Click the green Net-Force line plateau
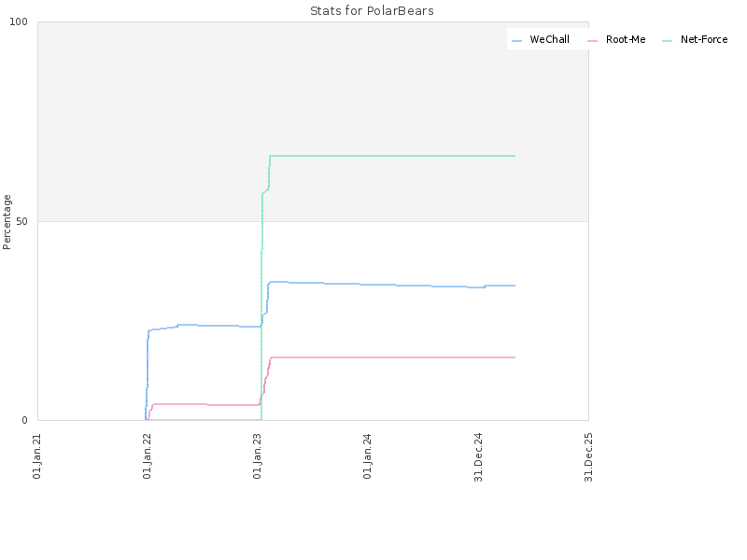The height and width of the screenshot is (560, 747). [392, 156]
